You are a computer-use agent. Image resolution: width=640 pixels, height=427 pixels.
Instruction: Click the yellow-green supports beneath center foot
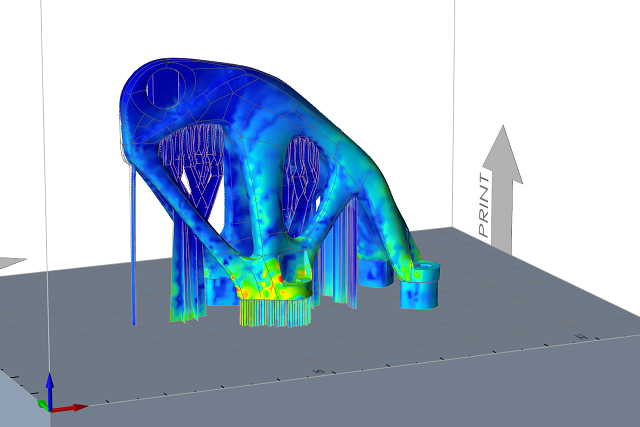pos(276,312)
